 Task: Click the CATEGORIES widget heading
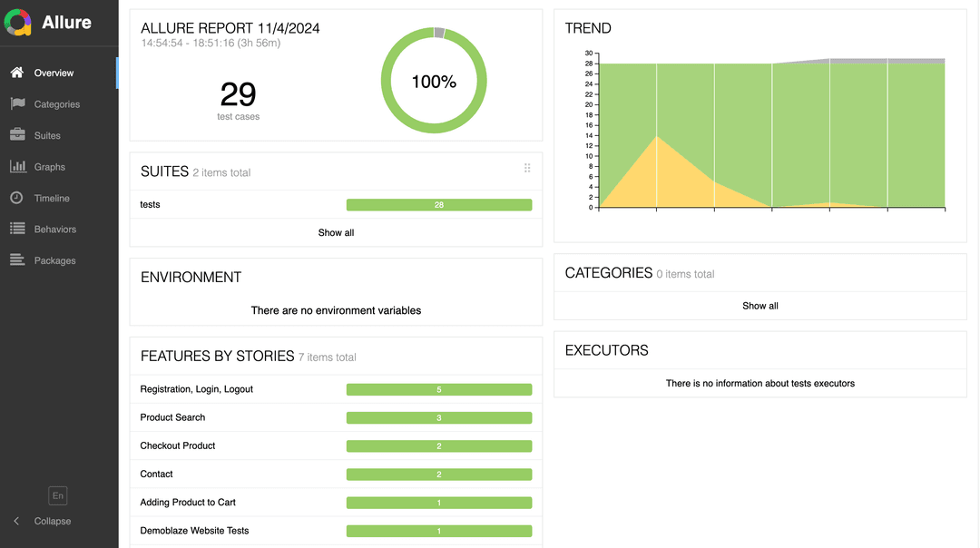point(609,273)
